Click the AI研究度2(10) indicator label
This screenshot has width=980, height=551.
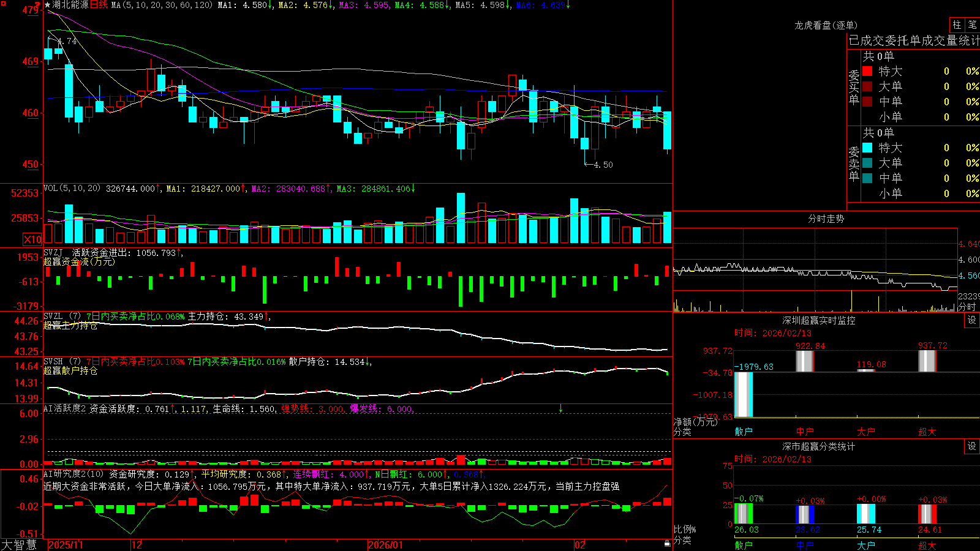74,474
